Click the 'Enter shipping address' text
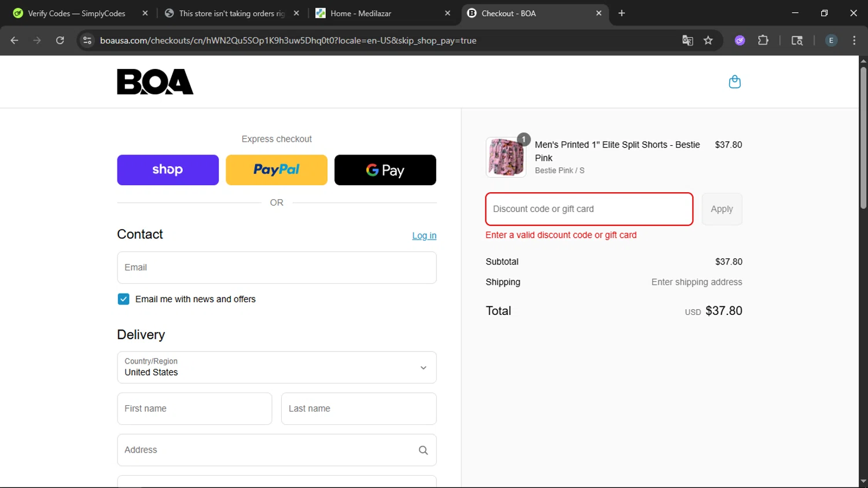 coord(697,282)
